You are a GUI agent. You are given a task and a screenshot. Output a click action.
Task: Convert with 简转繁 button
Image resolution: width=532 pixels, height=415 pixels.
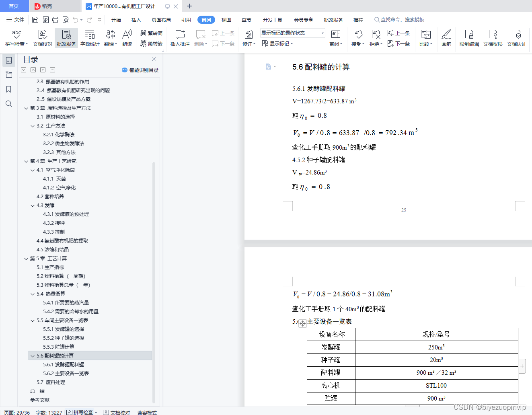click(151, 43)
